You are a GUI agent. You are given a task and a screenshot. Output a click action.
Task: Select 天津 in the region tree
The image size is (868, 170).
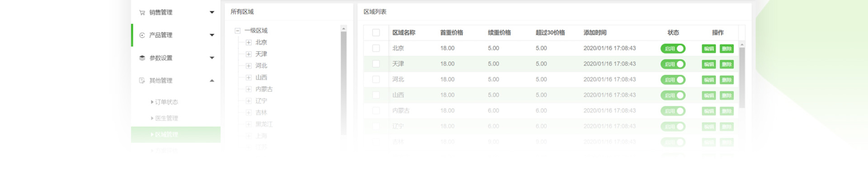pyautogui.click(x=261, y=54)
